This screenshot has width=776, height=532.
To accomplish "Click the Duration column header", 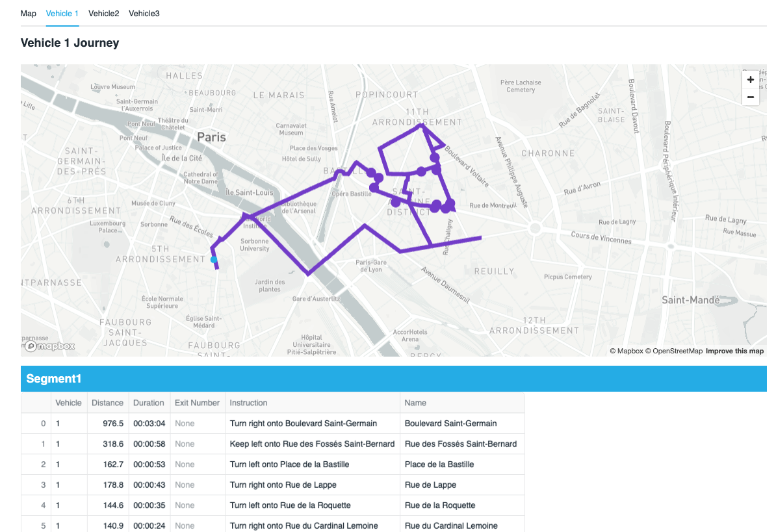I will [x=148, y=403].
